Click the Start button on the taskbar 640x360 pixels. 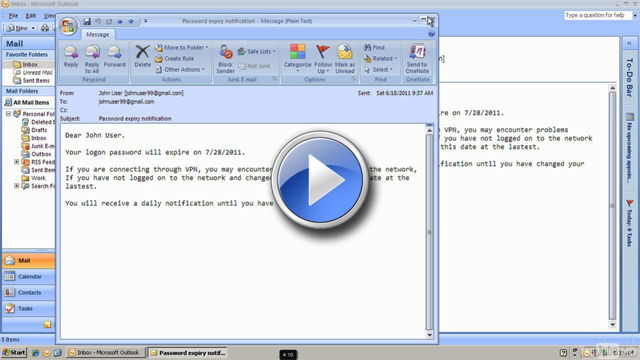14,352
